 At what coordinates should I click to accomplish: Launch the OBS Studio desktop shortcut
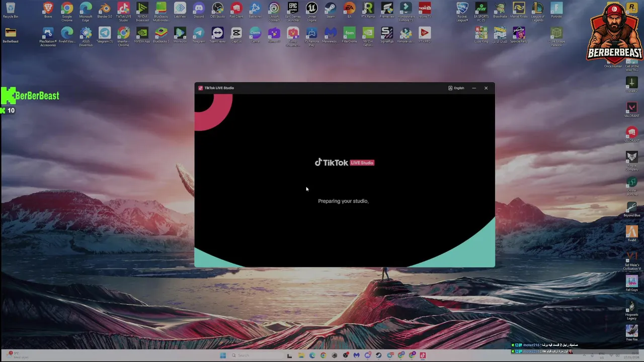(x=217, y=11)
